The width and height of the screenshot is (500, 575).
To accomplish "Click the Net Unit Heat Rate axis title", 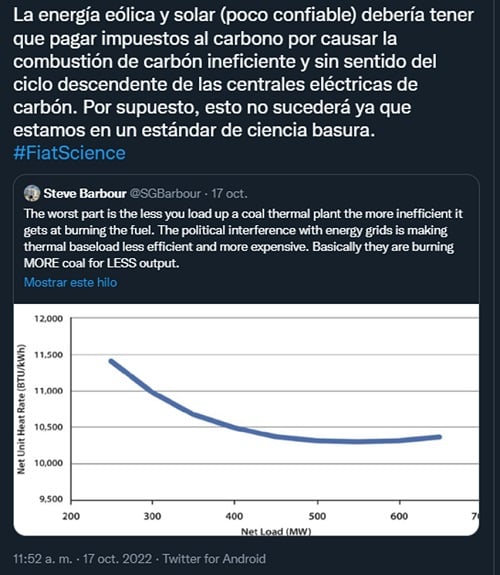I will coord(21,409).
